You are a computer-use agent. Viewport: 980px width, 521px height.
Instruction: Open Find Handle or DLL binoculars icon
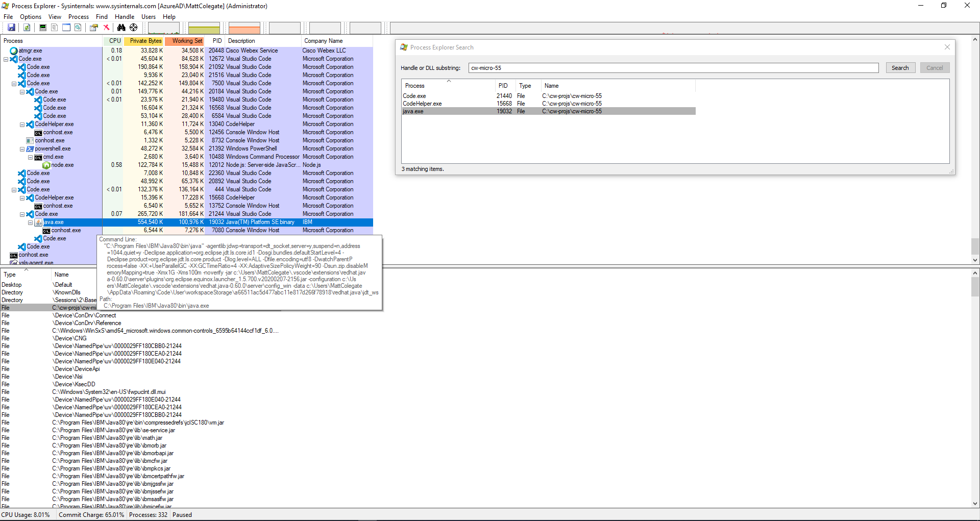[x=121, y=28]
